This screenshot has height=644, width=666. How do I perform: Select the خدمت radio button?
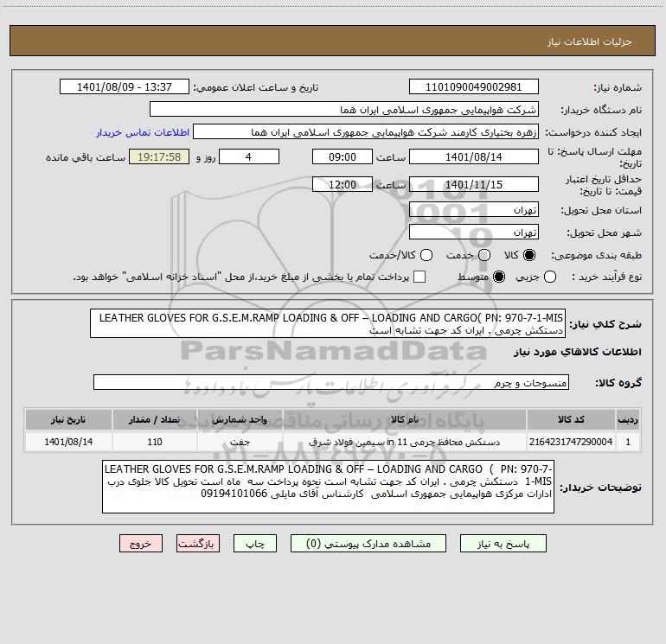[x=484, y=255]
